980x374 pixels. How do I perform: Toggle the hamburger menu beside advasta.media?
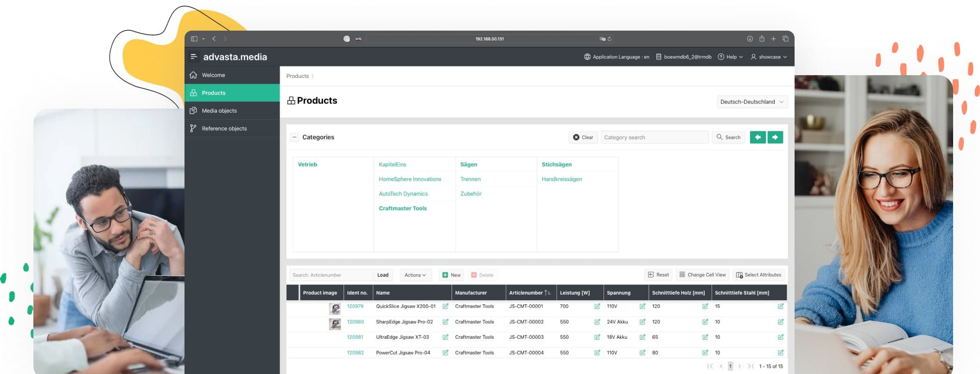click(x=194, y=57)
